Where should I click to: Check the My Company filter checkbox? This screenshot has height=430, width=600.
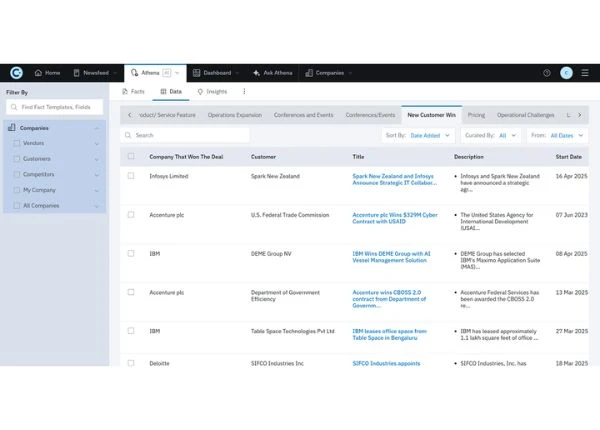(x=17, y=190)
